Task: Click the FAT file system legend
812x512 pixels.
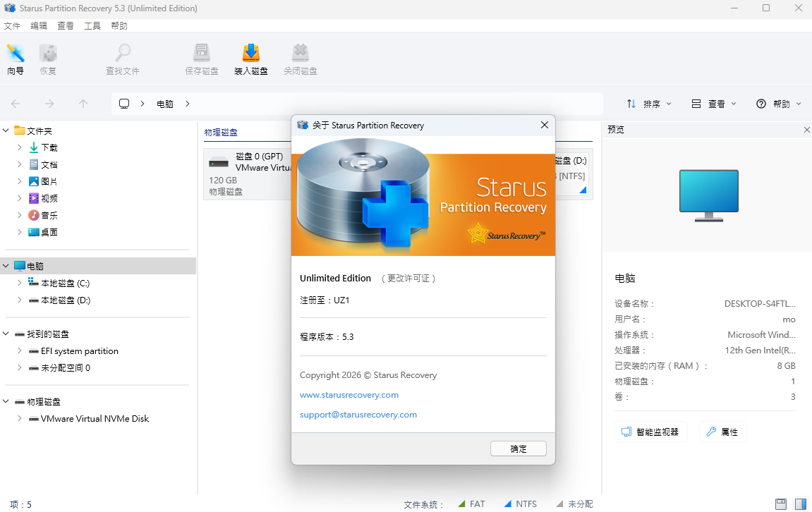Action: point(472,504)
